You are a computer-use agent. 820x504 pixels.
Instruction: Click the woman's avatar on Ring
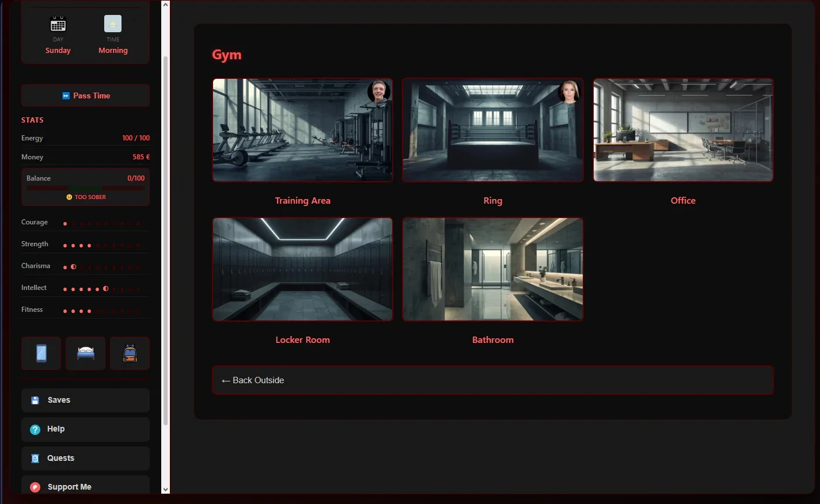click(569, 91)
